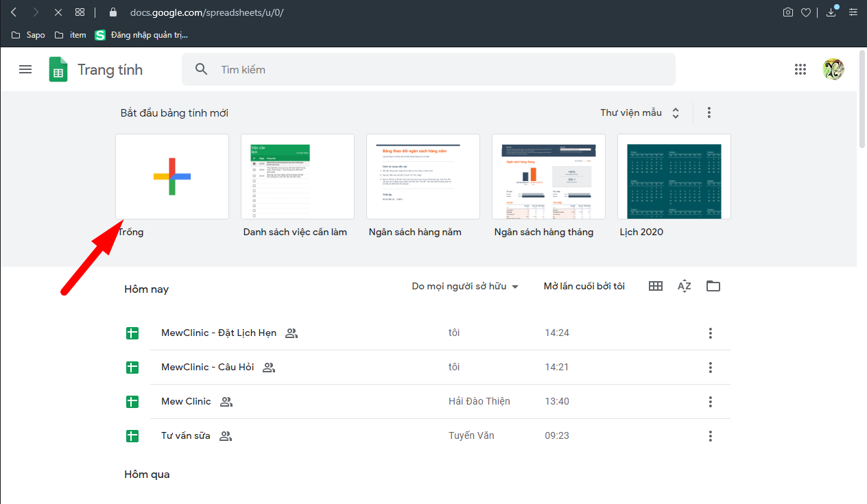Open more options for MewClinic - Đặt Lịch Hẹn
This screenshot has width=867, height=504.
coord(710,333)
